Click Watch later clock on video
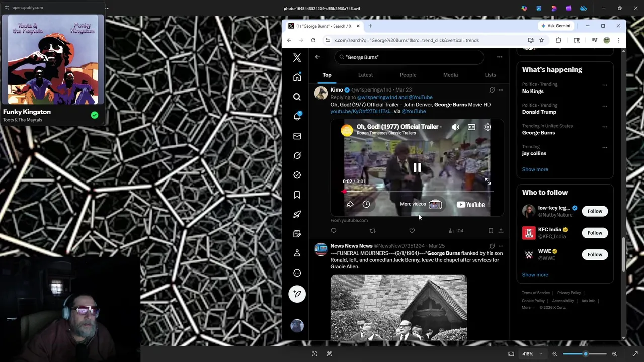Image resolution: width=644 pixels, height=362 pixels. [366, 204]
